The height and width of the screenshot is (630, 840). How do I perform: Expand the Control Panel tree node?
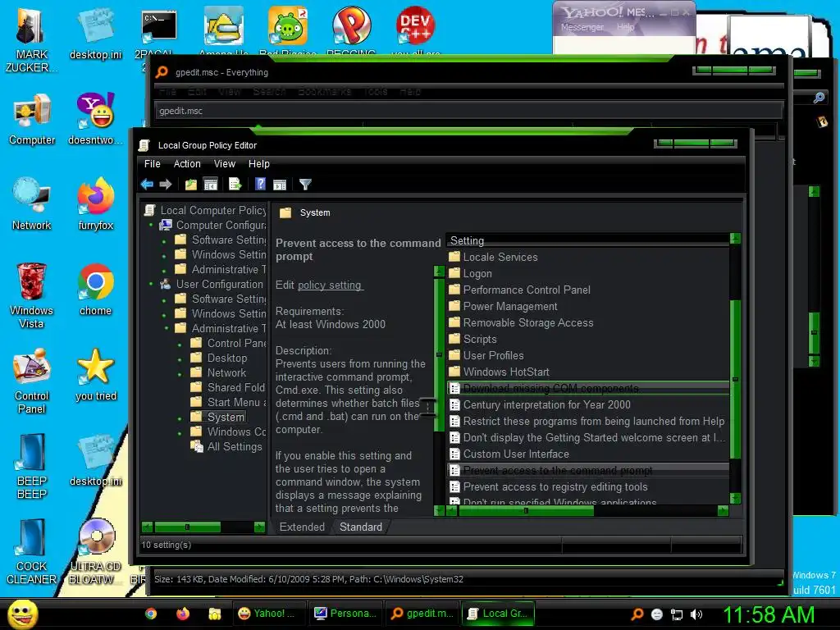(180, 345)
